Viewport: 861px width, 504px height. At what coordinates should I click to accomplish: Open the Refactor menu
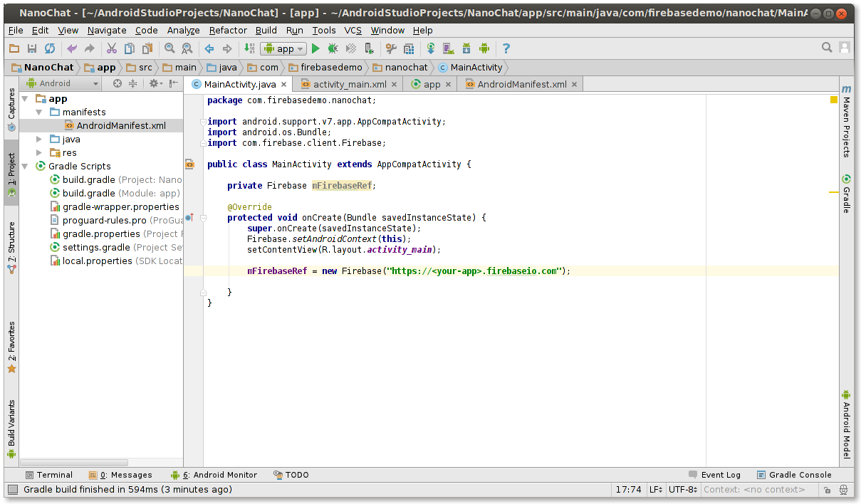pyautogui.click(x=228, y=30)
